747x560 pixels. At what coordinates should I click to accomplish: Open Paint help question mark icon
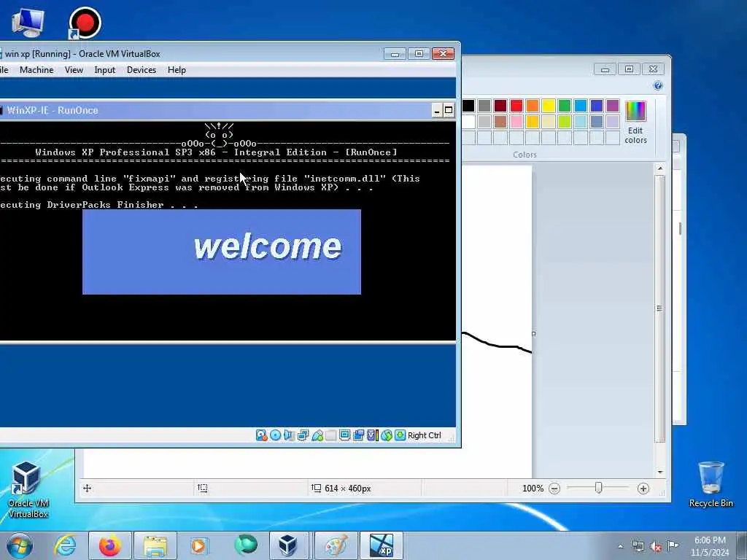(658, 86)
